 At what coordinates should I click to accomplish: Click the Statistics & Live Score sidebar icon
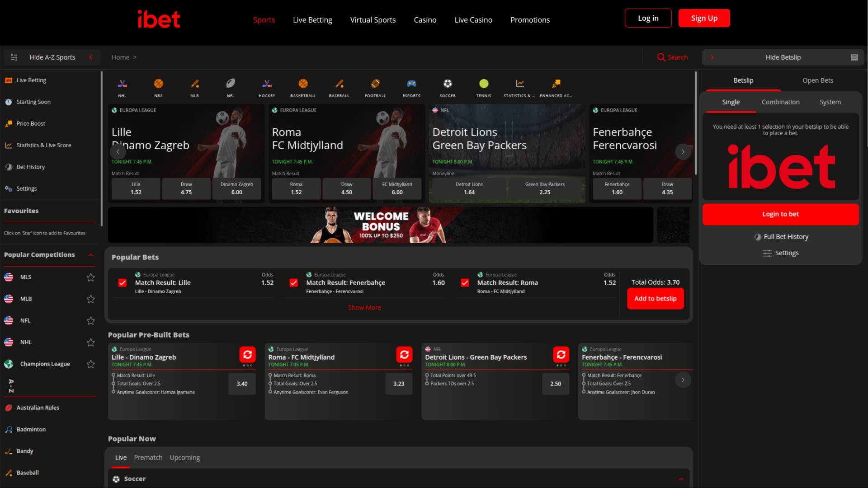9,145
